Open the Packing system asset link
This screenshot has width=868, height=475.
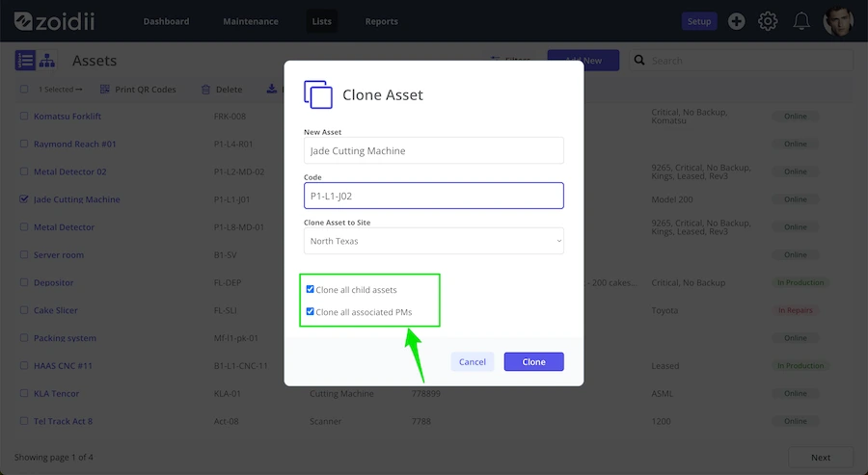[x=65, y=338]
